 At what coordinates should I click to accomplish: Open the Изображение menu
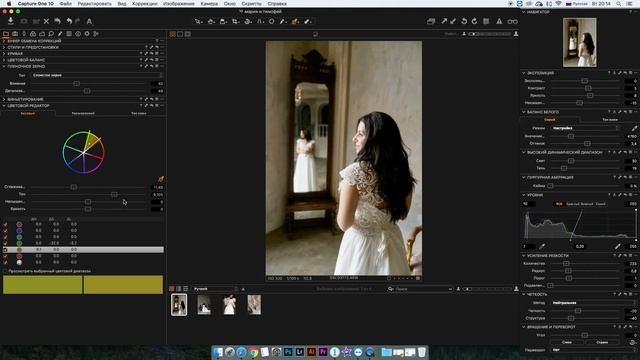click(x=179, y=3)
